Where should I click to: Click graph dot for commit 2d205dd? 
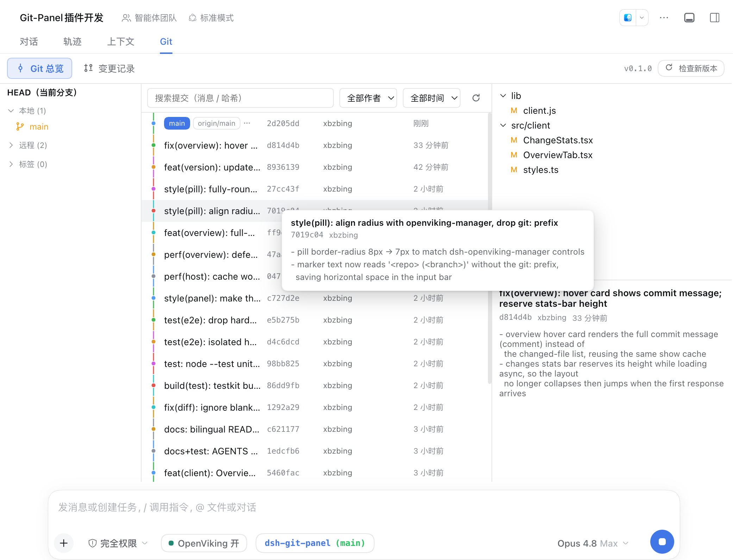pyautogui.click(x=154, y=123)
